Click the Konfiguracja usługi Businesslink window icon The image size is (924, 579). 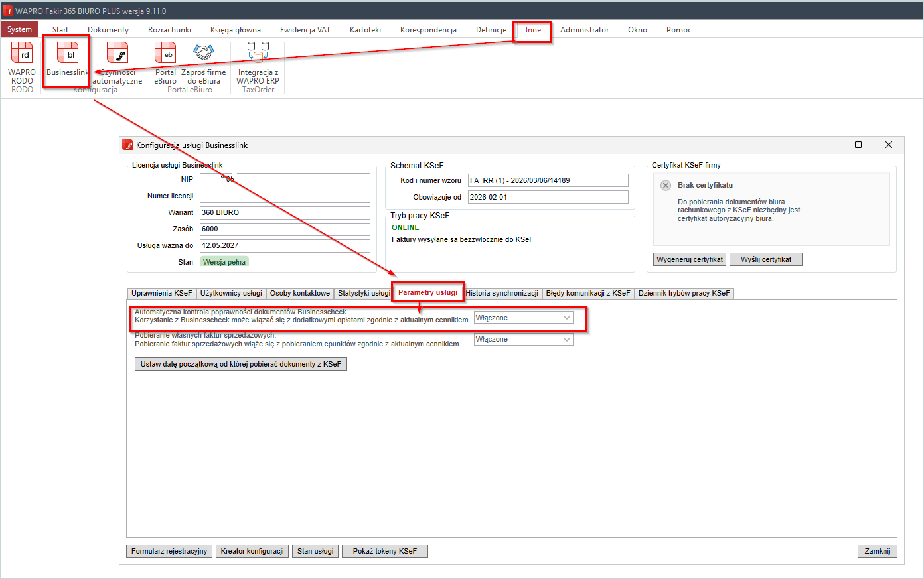click(x=127, y=145)
